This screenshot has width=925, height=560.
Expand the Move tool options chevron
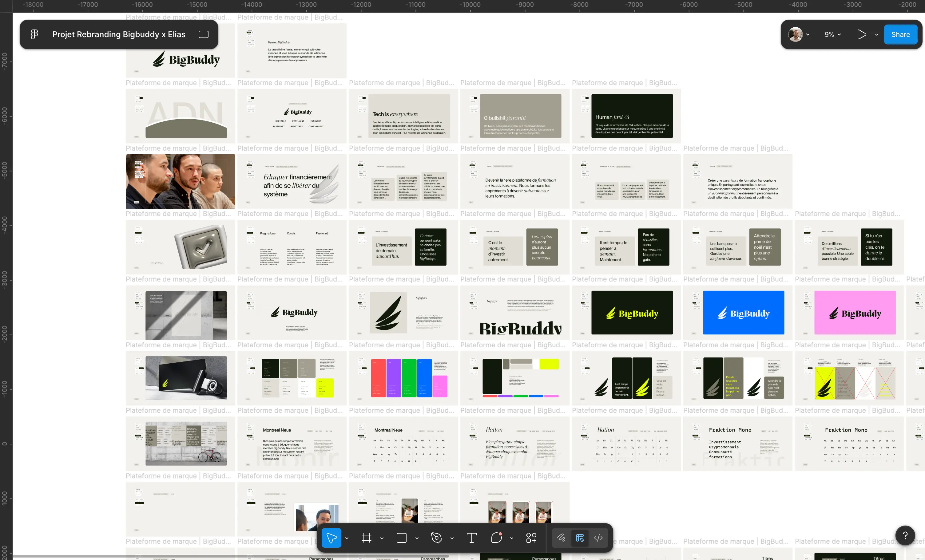347,538
